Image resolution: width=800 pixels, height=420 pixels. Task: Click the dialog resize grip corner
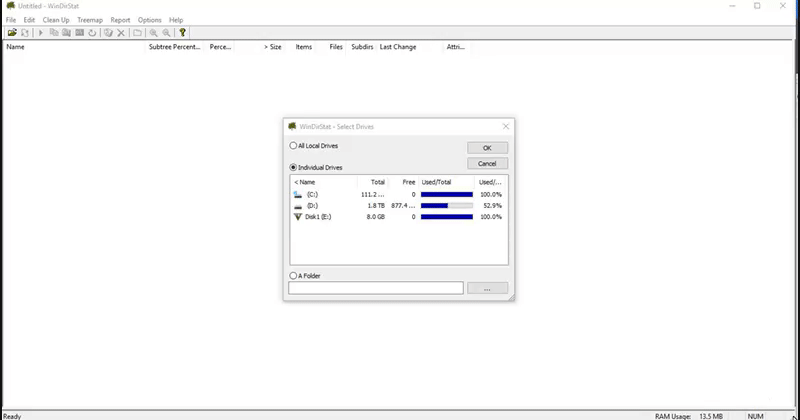point(511,297)
